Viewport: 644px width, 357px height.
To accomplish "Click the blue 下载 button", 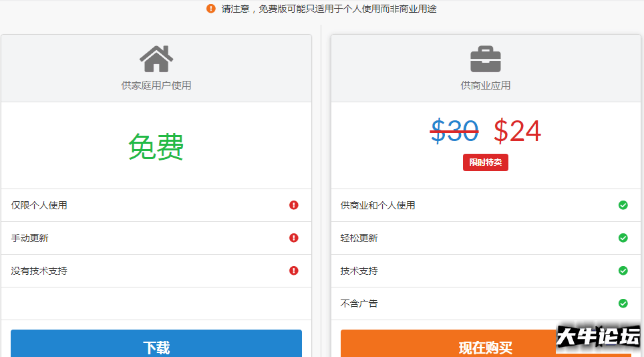I will click(x=156, y=344).
